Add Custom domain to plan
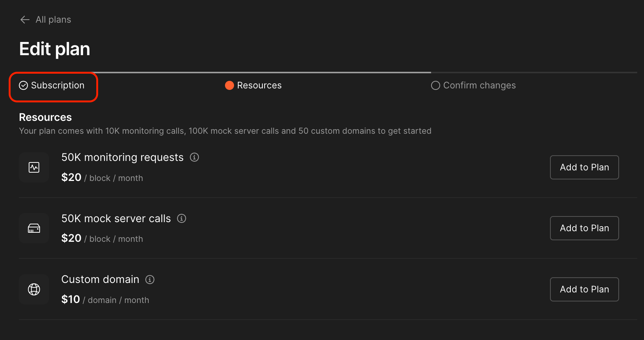This screenshot has width=644, height=340. pos(584,289)
